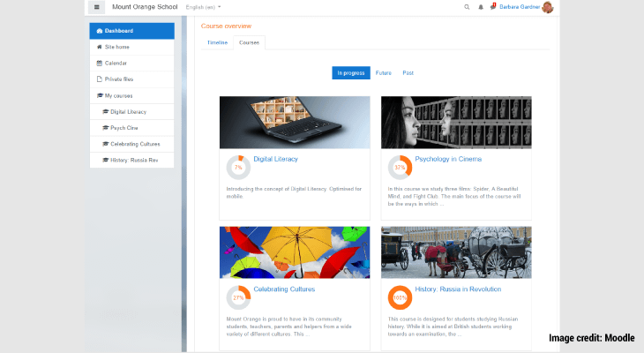
Task: Click the cap icon beside History: Russia Rev
Action: [105, 160]
